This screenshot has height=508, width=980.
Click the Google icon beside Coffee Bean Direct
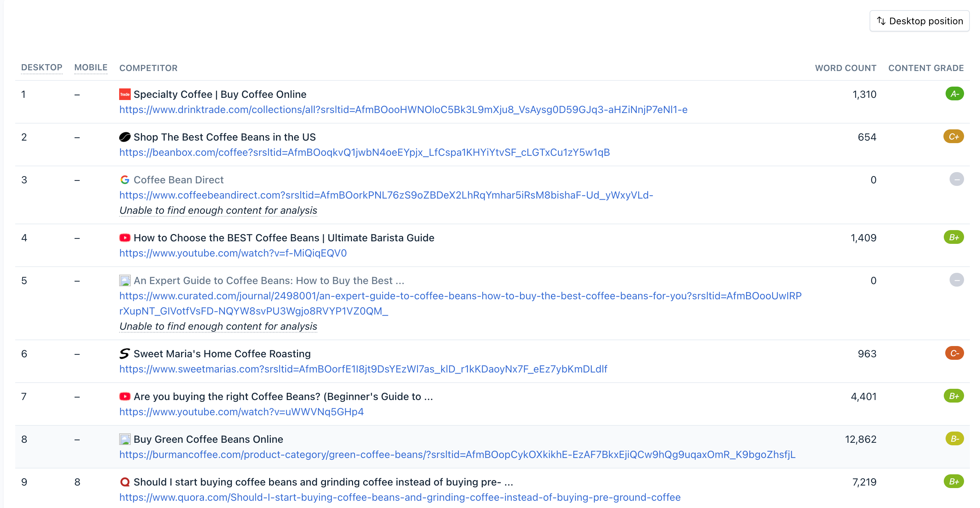[x=125, y=180]
